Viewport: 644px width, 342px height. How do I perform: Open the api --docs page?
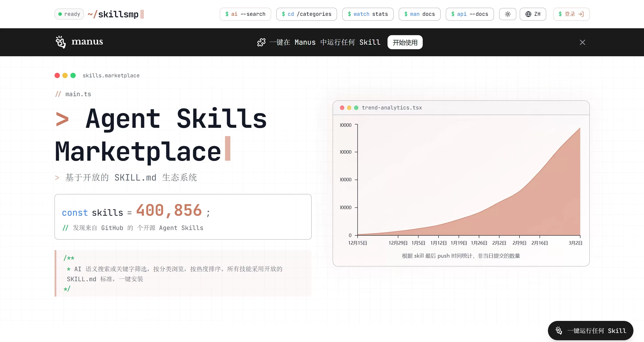coord(469,14)
